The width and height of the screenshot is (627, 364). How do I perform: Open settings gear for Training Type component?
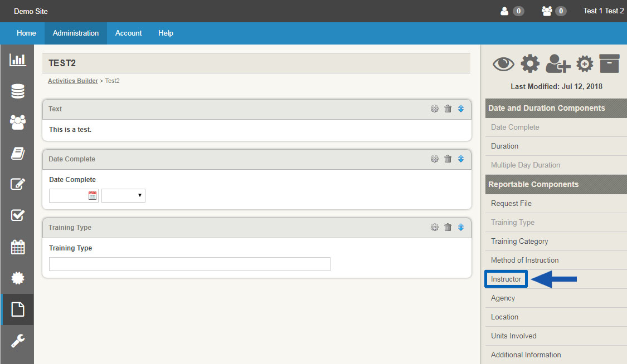tap(435, 227)
